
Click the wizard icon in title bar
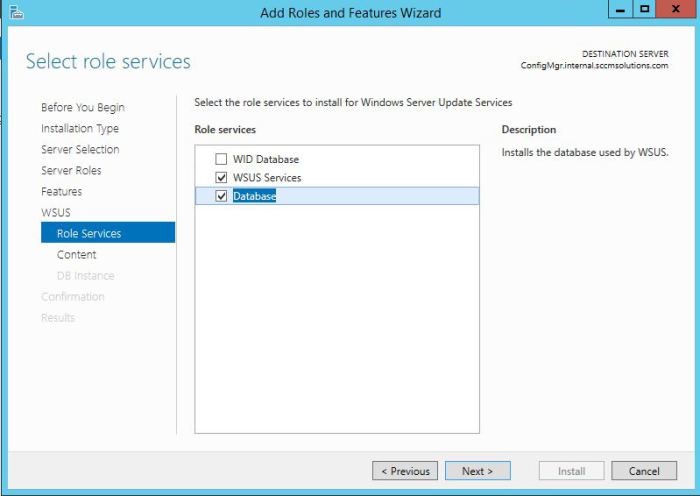16,13
